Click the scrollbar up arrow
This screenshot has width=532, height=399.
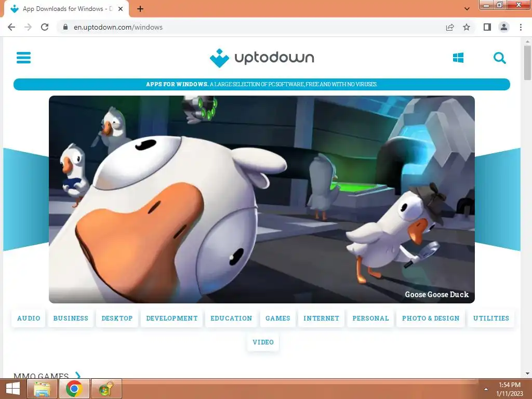(x=527, y=42)
